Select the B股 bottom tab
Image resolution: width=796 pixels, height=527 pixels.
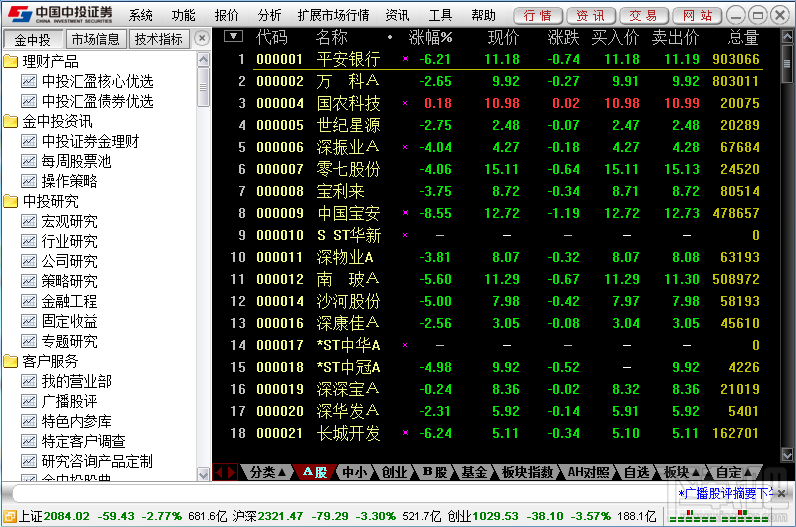435,473
